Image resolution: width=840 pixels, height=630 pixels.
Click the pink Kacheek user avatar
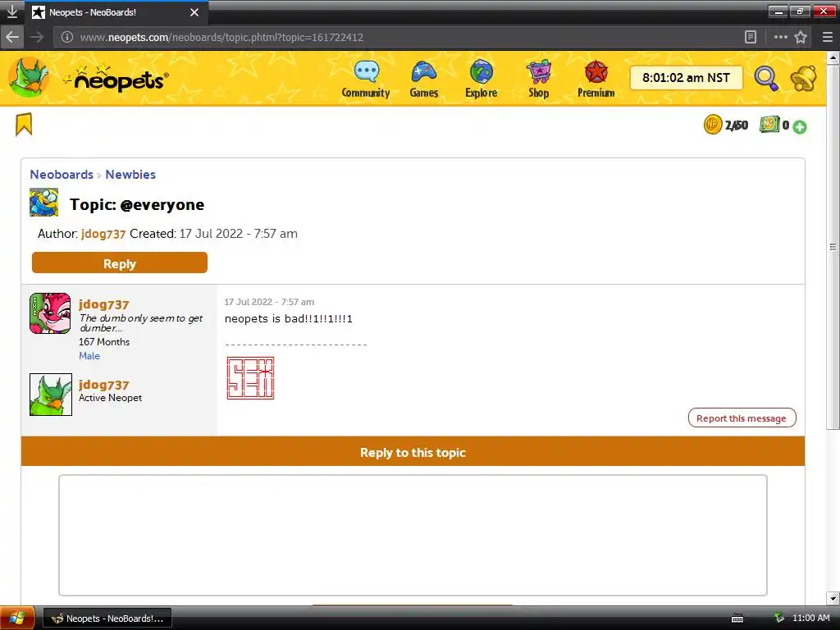[50, 313]
